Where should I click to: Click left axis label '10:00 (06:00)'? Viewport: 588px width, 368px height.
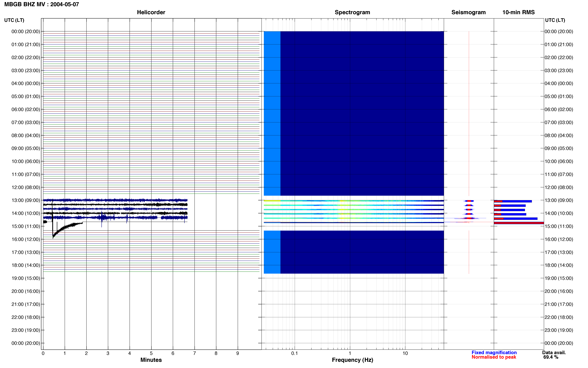(x=26, y=161)
